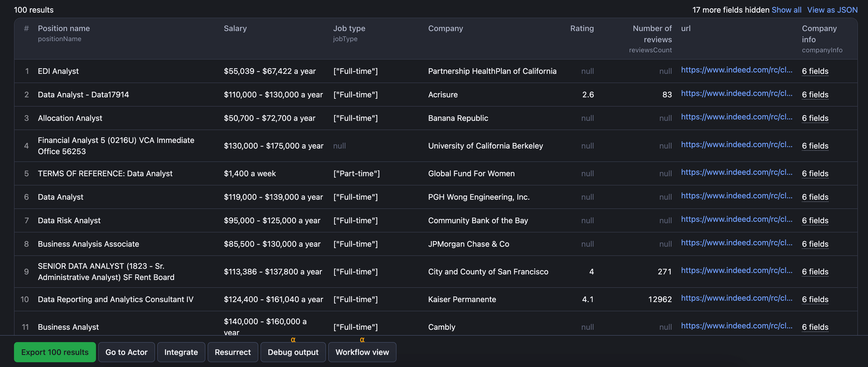Click the $55,039 - $67,422 a year salary
Image resolution: width=868 pixels, height=367 pixels.
click(270, 71)
